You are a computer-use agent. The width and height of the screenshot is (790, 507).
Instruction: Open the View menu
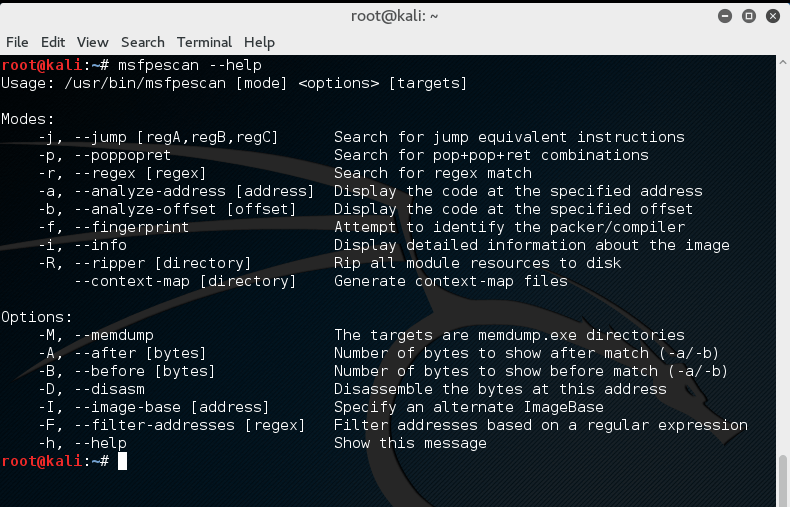tap(92, 42)
